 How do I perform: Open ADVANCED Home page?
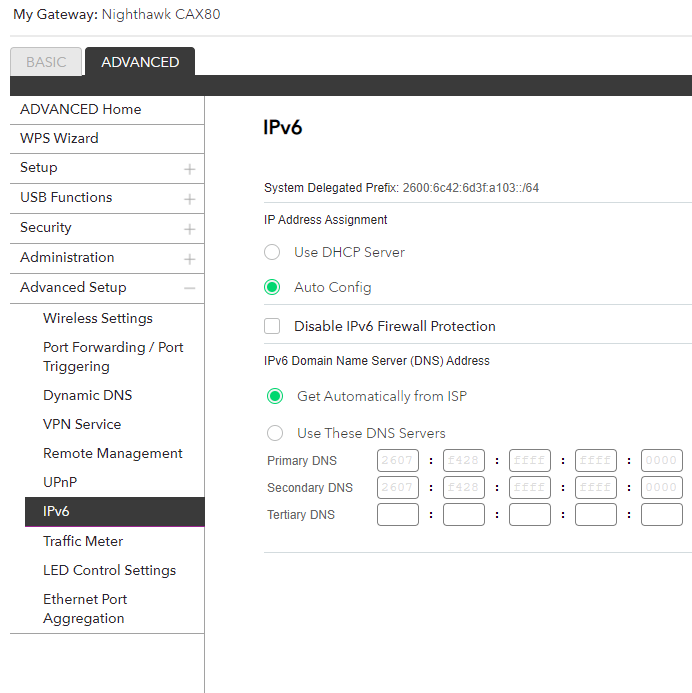coord(80,110)
